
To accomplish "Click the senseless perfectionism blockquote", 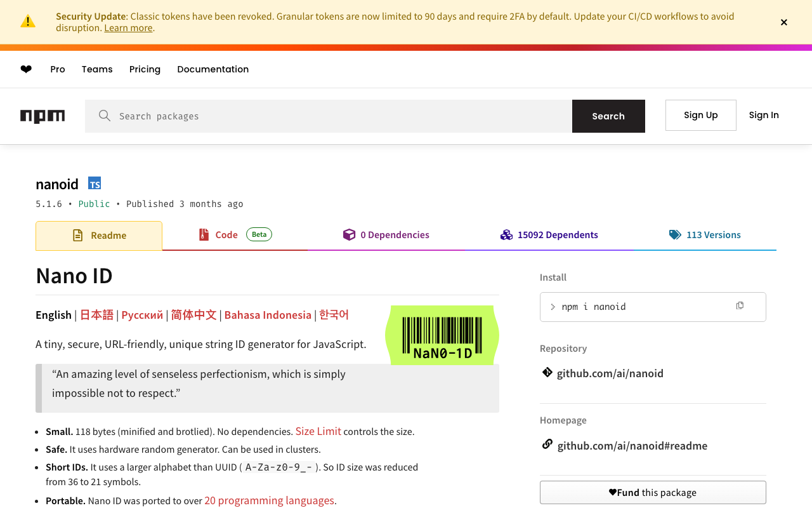I will (267, 388).
